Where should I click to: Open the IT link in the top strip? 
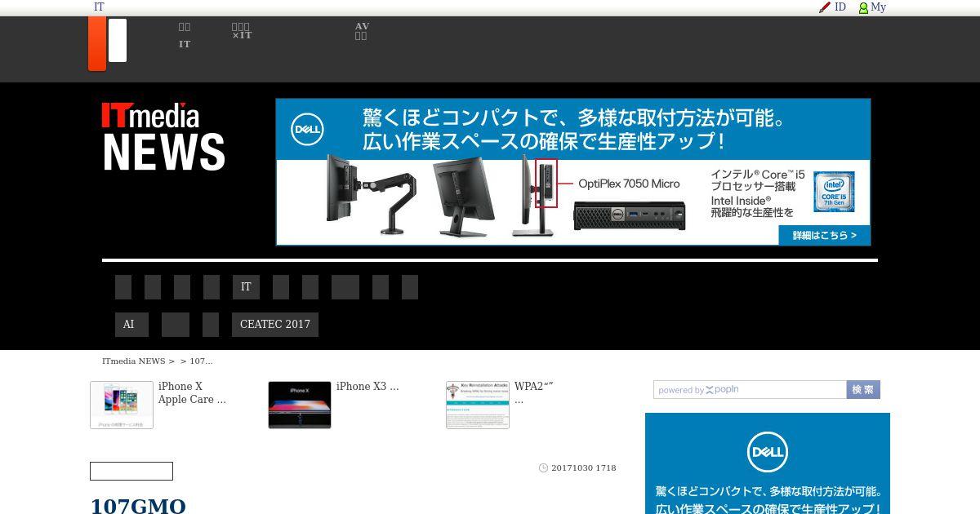click(x=99, y=7)
